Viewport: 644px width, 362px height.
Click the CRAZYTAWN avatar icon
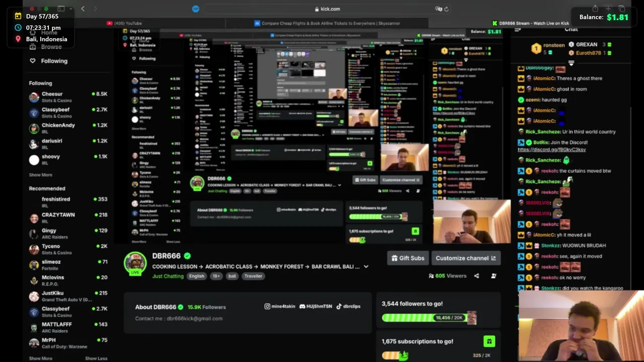(34, 218)
